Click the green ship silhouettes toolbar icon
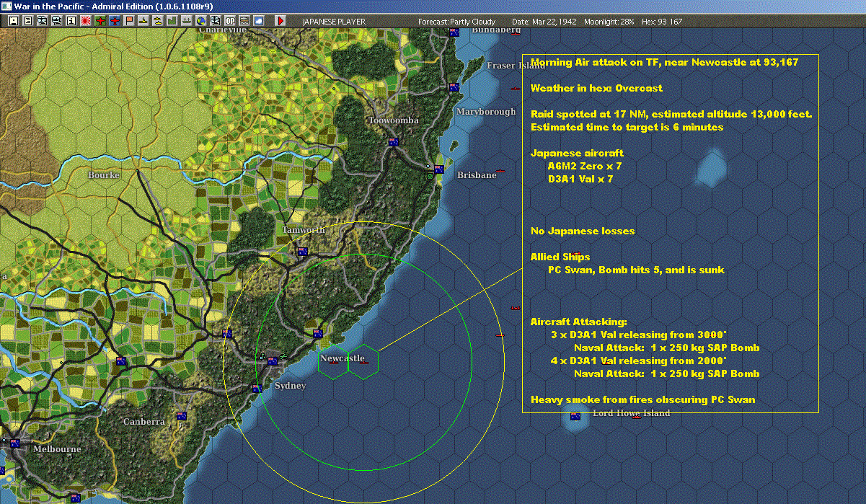Image resolution: width=866 pixels, height=504 pixels. pos(186,22)
